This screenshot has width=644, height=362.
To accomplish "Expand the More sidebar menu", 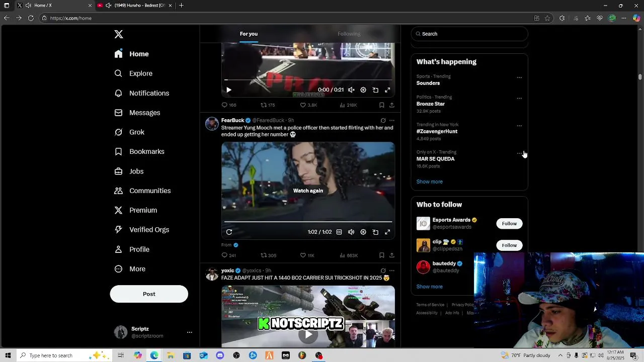I will tap(130, 269).
